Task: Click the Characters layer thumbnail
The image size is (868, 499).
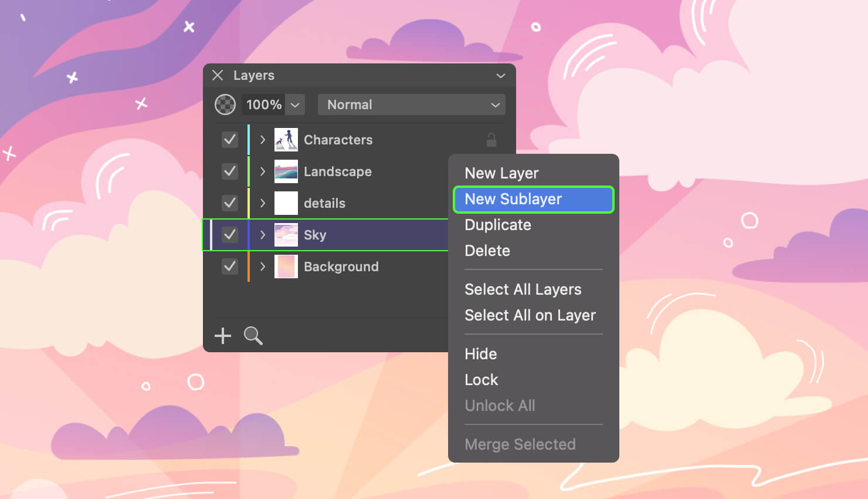Action: (x=286, y=140)
